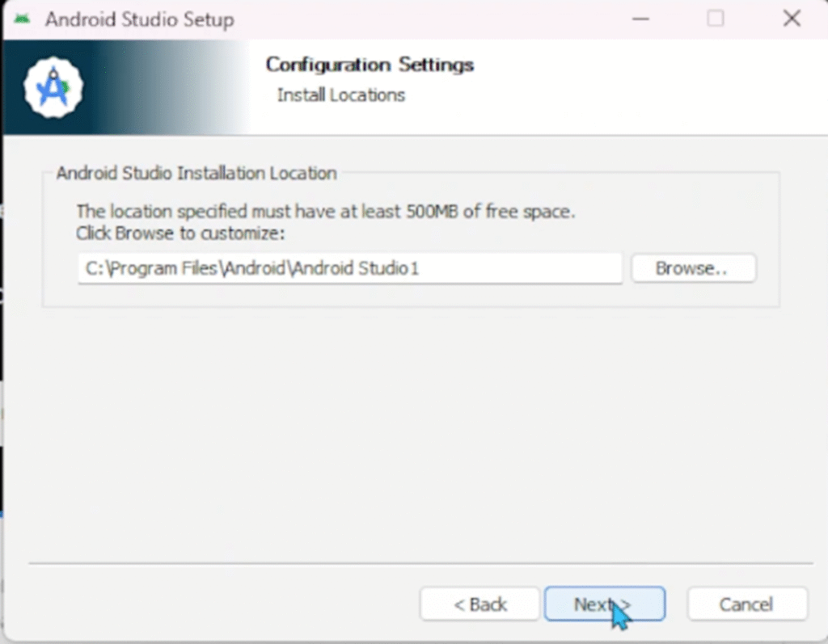
Task: Click the "Configuration Settings" heading
Action: (370, 65)
